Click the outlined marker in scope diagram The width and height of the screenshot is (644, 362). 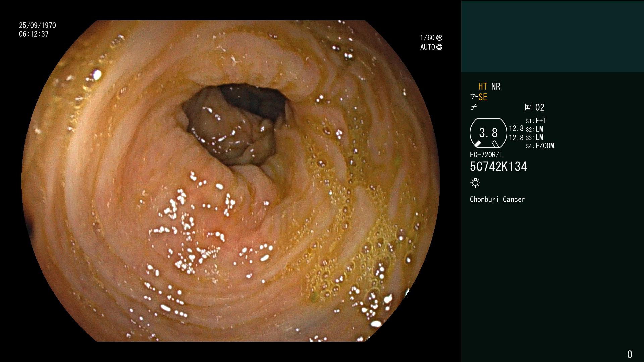[x=495, y=144]
